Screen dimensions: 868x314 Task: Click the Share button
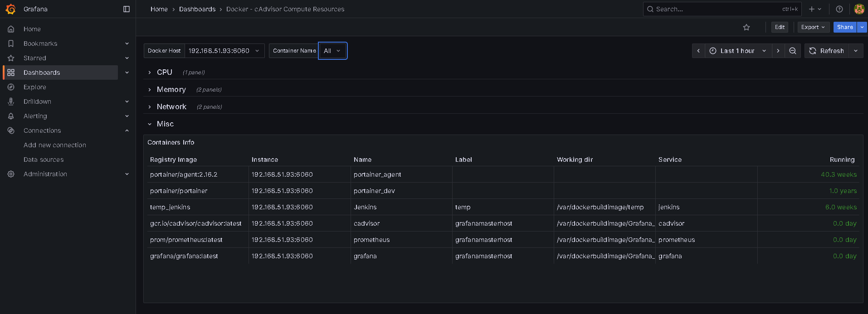pos(845,27)
